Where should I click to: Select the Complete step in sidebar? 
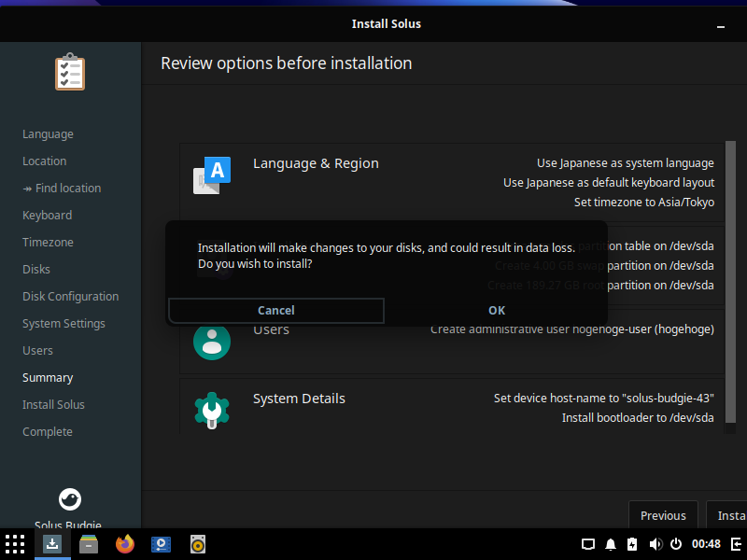tap(48, 432)
